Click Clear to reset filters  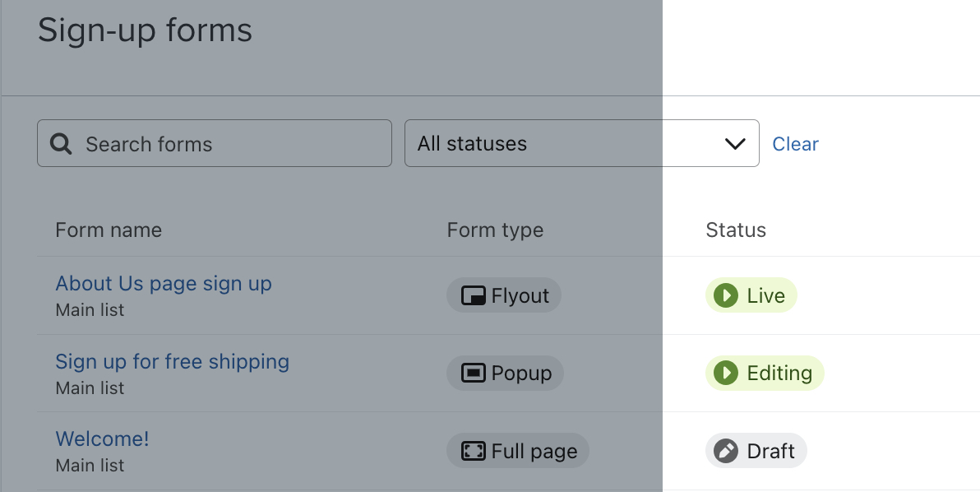tap(795, 144)
